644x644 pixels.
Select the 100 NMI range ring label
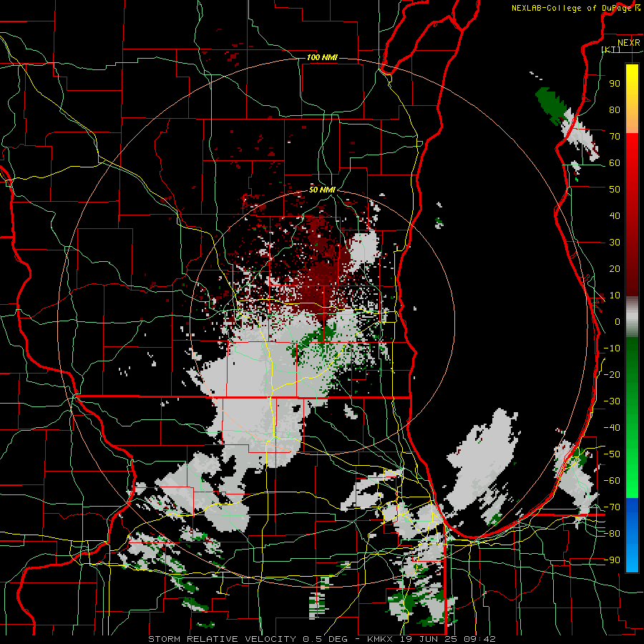(x=322, y=57)
